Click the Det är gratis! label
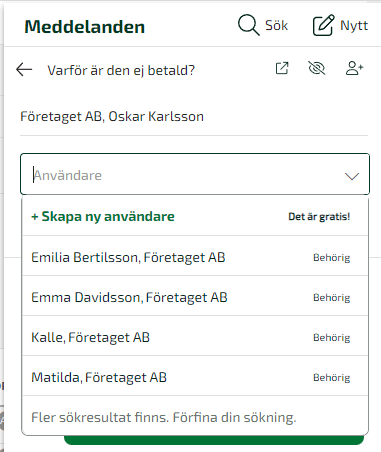The height and width of the screenshot is (452, 381). (x=319, y=217)
